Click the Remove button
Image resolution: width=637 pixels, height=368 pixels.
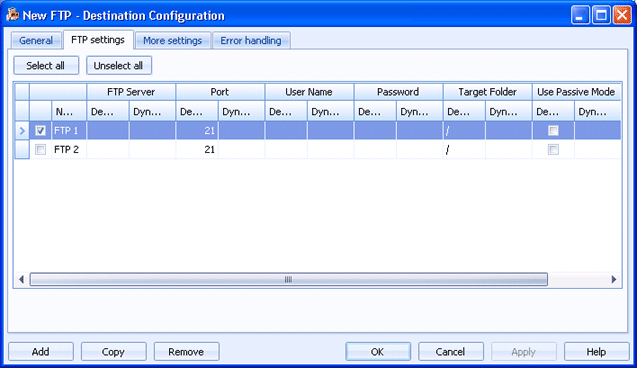(186, 352)
